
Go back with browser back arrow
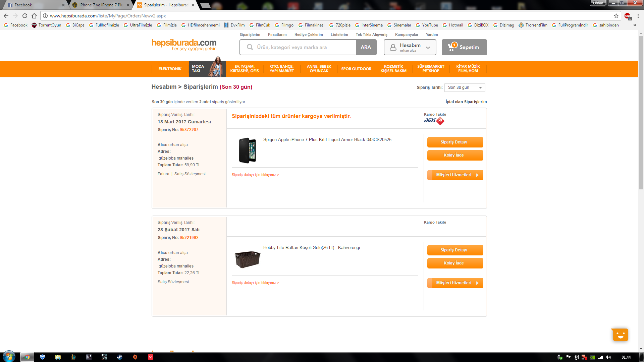coord(6,16)
